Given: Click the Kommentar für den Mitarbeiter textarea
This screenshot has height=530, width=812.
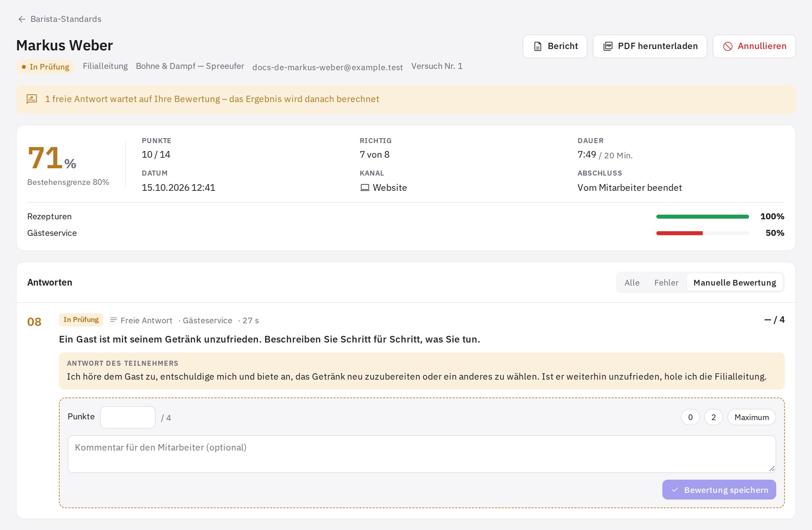Looking at the screenshot, I should [422, 454].
